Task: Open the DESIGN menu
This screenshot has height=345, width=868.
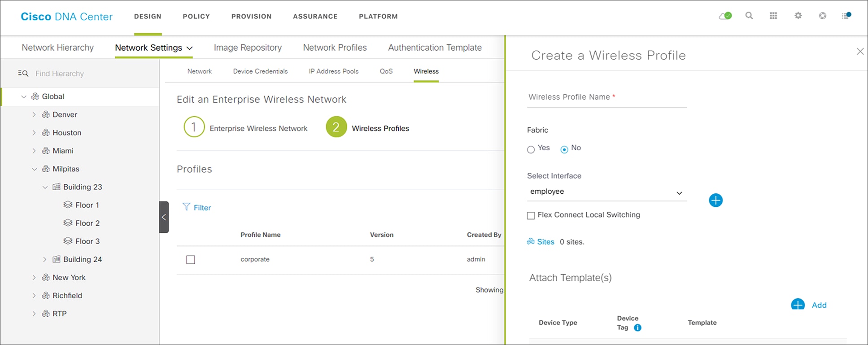Action: (148, 16)
